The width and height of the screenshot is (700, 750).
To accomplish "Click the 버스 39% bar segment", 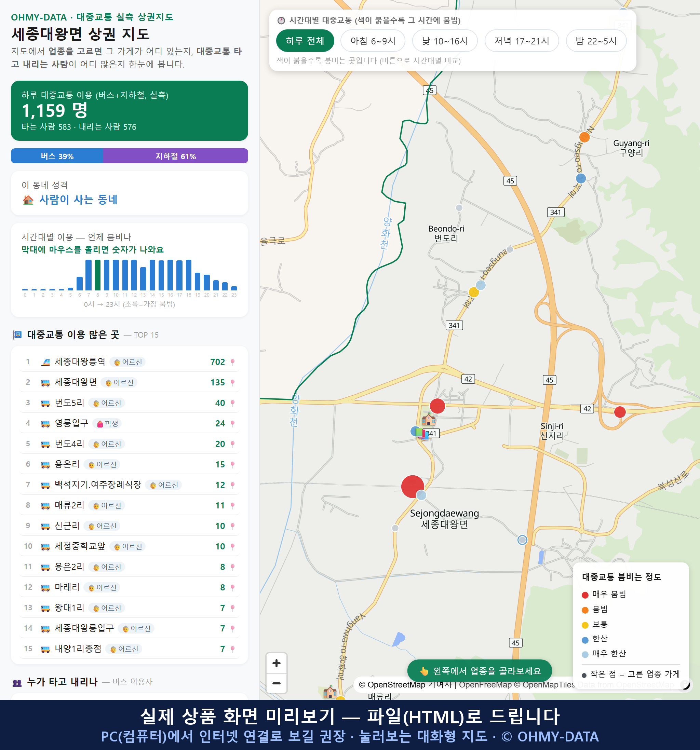I will pos(57,156).
